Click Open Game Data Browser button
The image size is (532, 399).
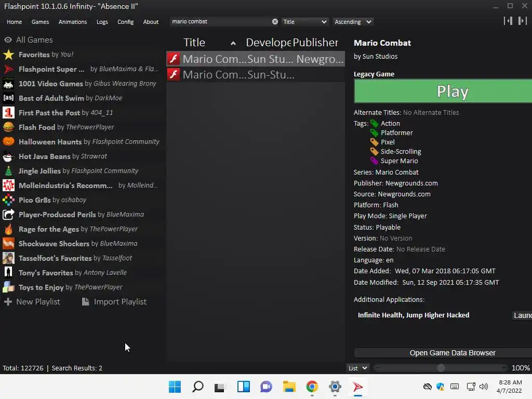tap(443, 353)
